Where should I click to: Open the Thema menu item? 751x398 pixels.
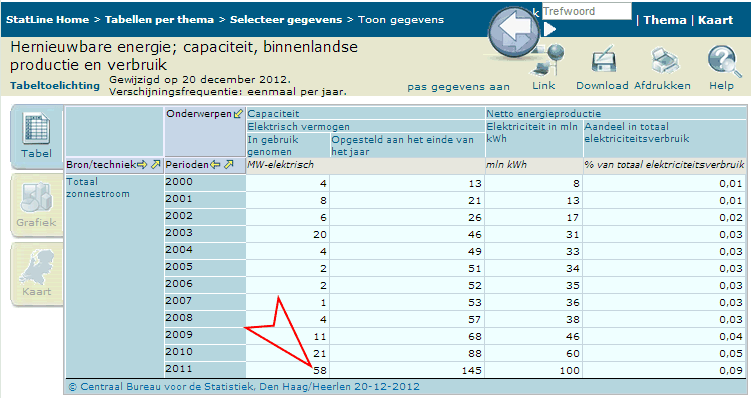click(x=665, y=20)
